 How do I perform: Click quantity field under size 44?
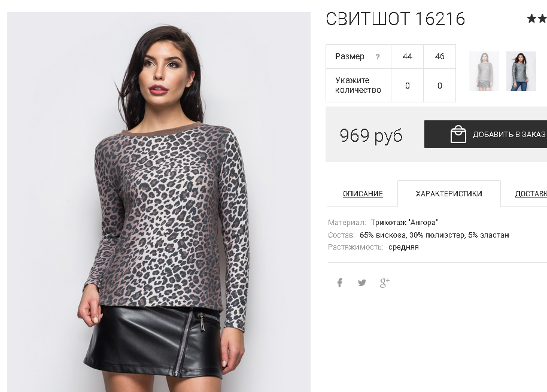[408, 86]
